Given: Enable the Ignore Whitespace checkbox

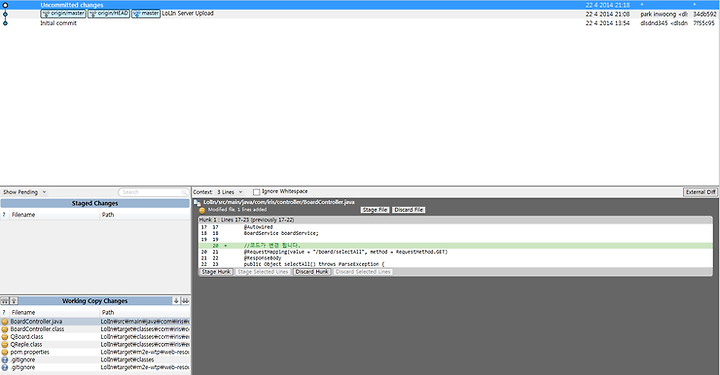Looking at the screenshot, I should tap(257, 192).
